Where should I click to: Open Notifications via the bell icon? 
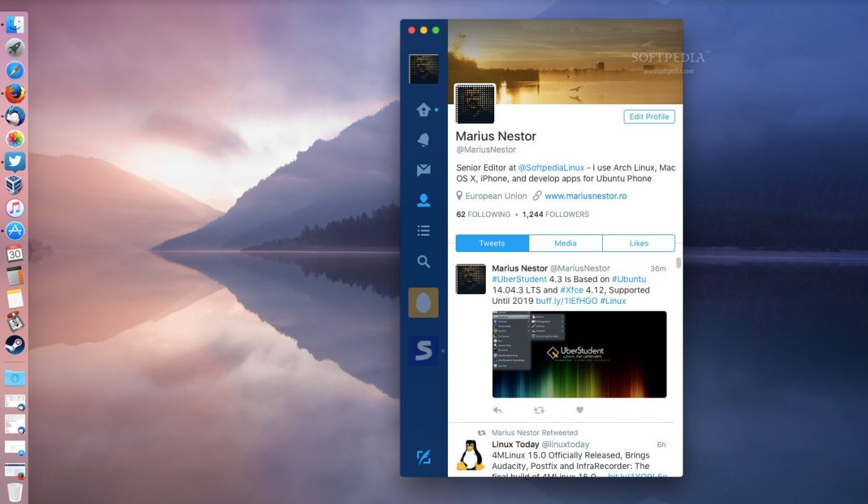point(423,139)
